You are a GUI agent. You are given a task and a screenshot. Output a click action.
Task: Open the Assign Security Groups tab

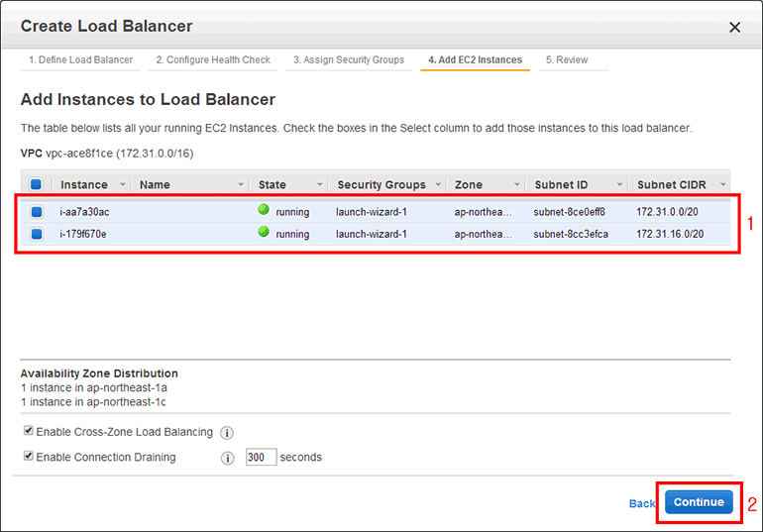(349, 59)
